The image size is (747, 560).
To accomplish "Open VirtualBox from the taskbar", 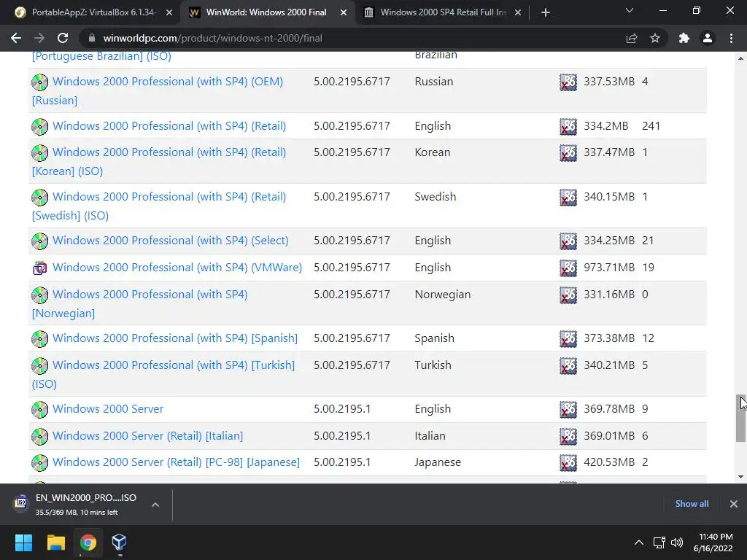I will (x=119, y=542).
